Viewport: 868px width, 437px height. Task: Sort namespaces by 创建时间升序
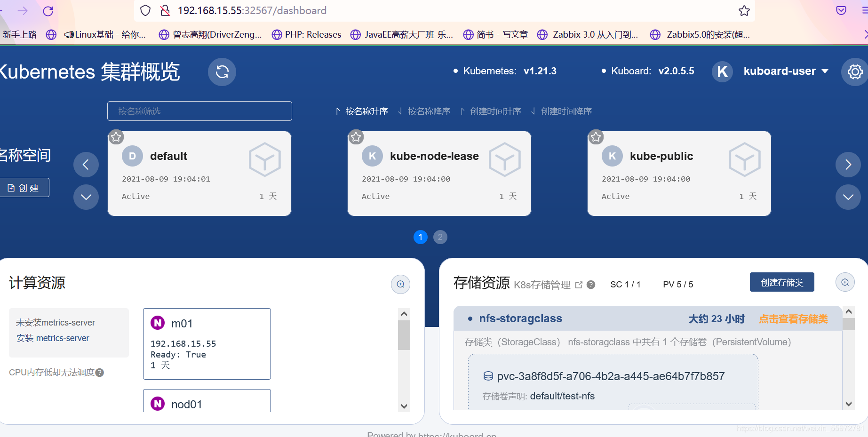point(491,111)
